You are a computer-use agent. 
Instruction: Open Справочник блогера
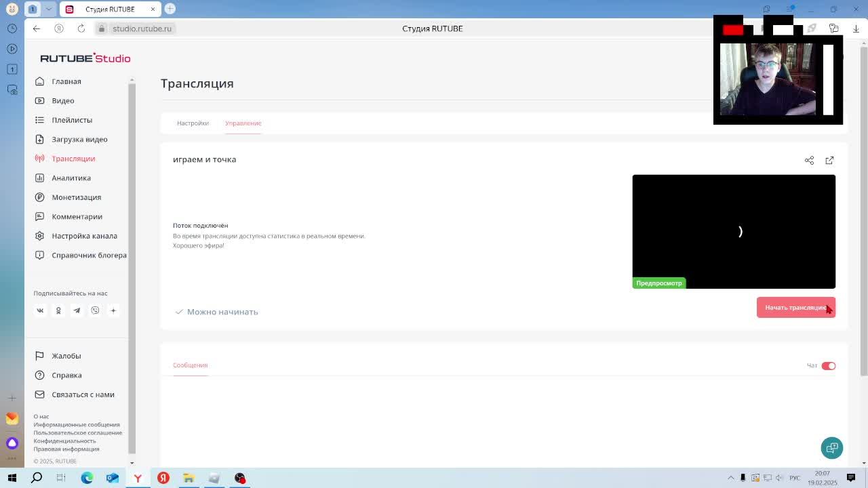pos(89,255)
